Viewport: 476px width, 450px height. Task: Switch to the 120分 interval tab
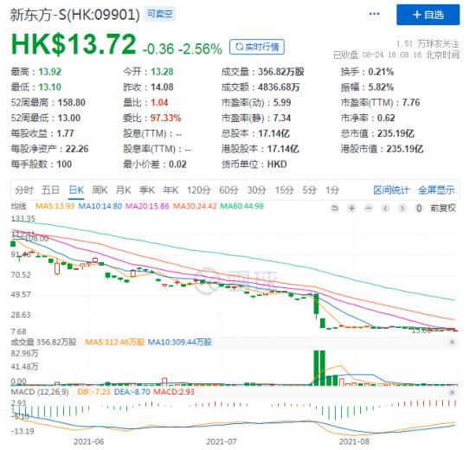[x=198, y=190]
